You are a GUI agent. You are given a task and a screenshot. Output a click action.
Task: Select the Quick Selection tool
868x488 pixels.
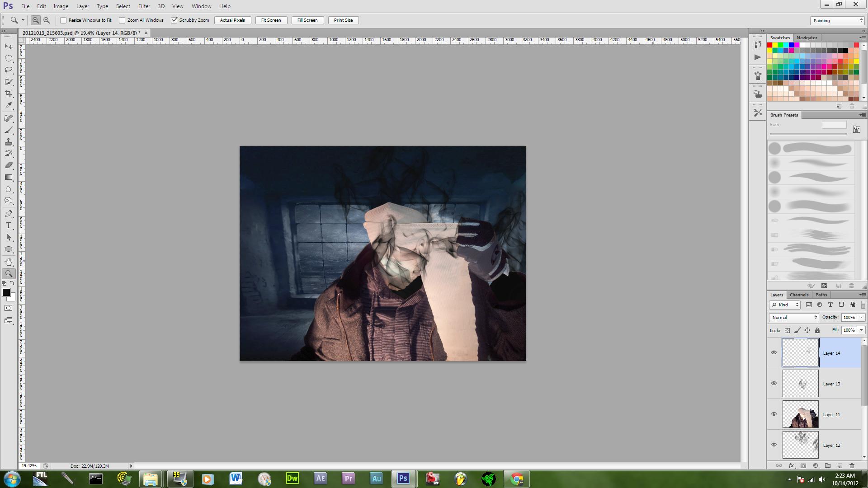(x=9, y=82)
